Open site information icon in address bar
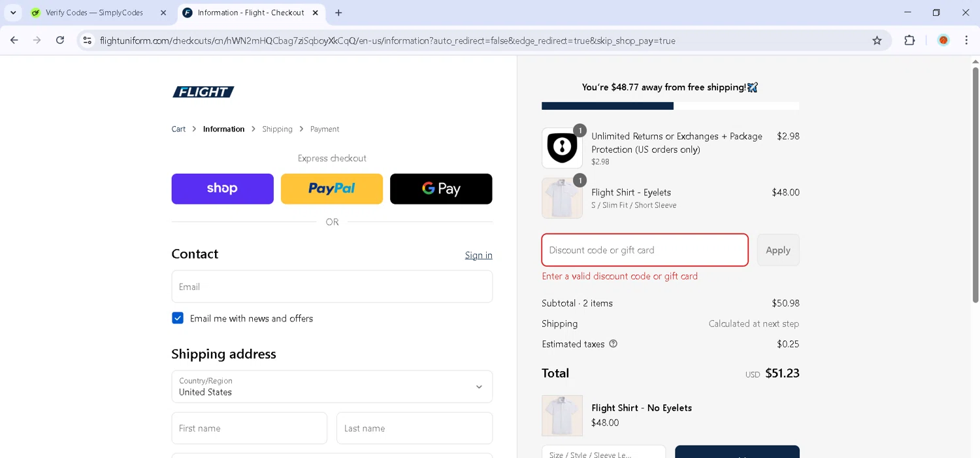 pos(87,41)
